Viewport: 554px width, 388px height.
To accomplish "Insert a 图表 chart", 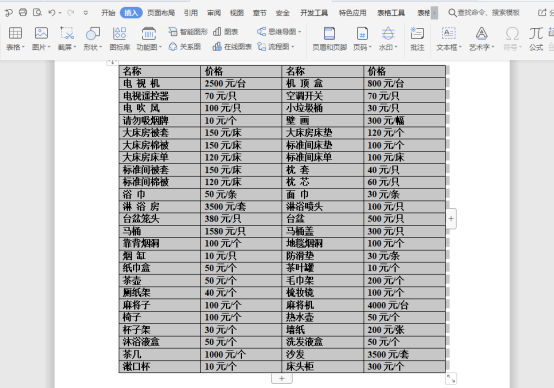I will (x=226, y=32).
